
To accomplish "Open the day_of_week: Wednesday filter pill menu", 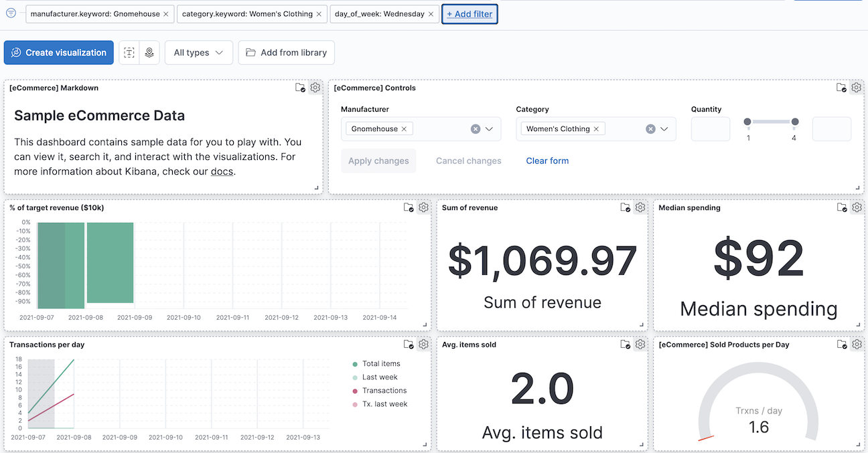I will [x=378, y=13].
